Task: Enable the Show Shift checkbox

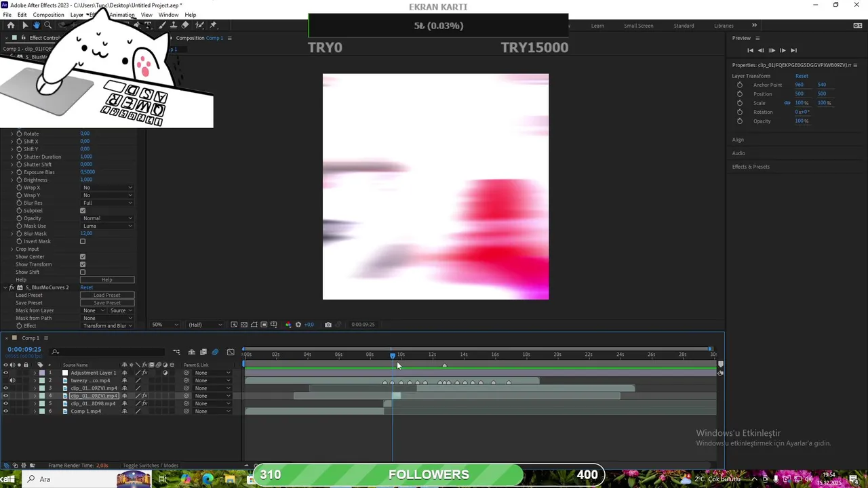Action: [x=83, y=272]
